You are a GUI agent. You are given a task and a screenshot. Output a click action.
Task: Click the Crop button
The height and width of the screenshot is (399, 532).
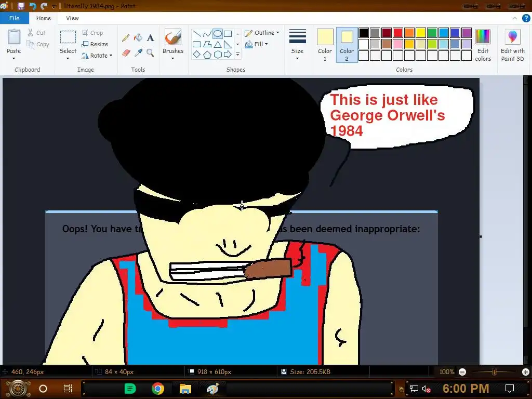92,33
